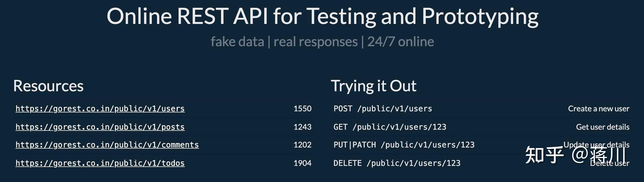Click the 1550 count next to users
Image resolution: width=644 pixels, height=182 pixels.
[302, 109]
